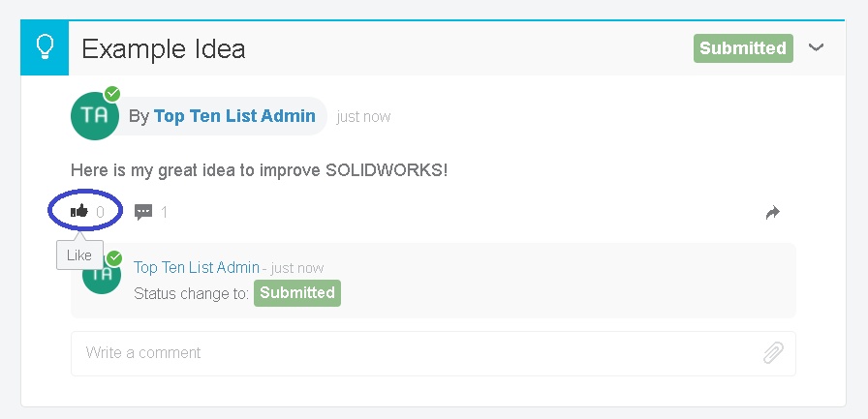
Task: Click the Submitted status badge in the header
Action: [743, 48]
